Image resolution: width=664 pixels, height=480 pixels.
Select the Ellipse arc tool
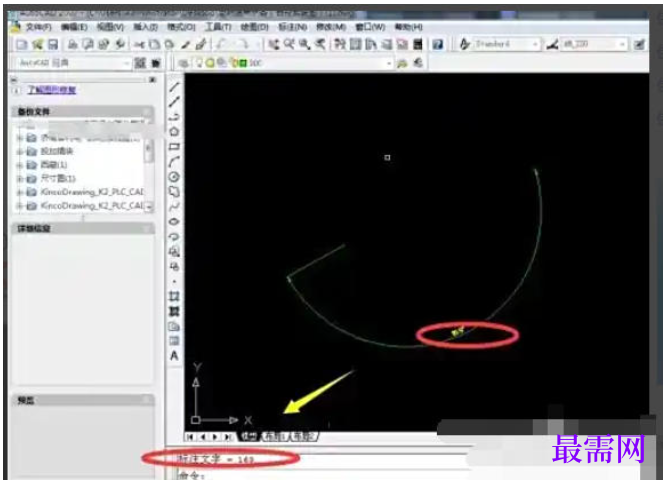(x=174, y=236)
